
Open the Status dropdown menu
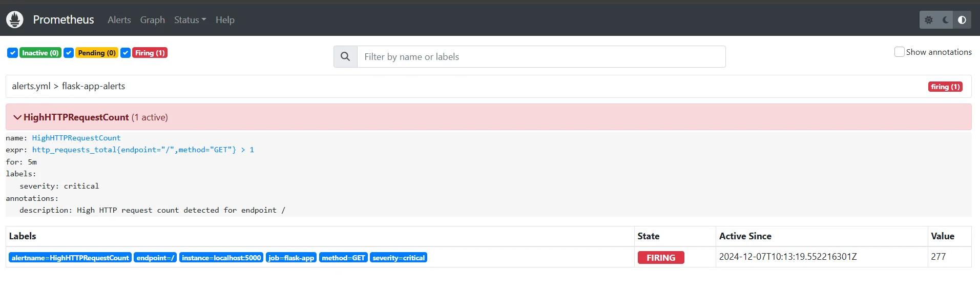[x=190, y=20]
